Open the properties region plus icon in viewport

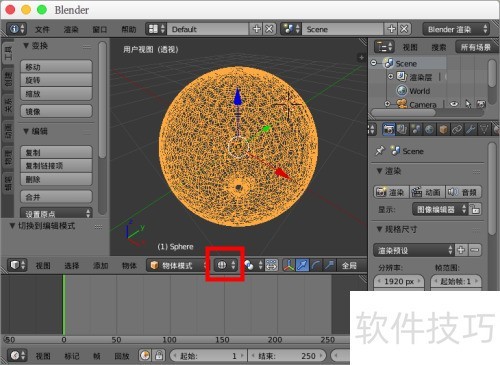pos(361,57)
